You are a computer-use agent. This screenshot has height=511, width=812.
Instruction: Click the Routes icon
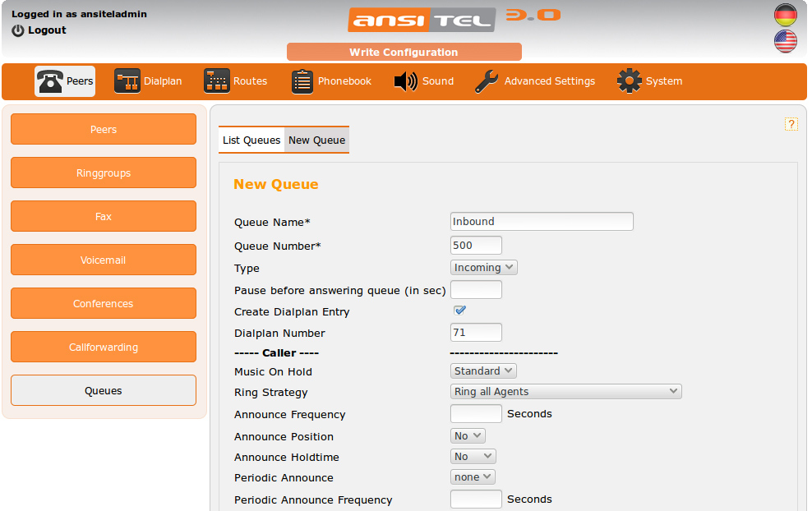217,81
